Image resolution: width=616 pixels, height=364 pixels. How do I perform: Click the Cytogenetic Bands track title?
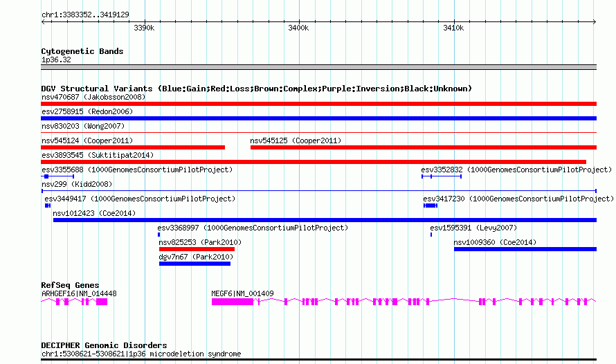[x=82, y=51]
